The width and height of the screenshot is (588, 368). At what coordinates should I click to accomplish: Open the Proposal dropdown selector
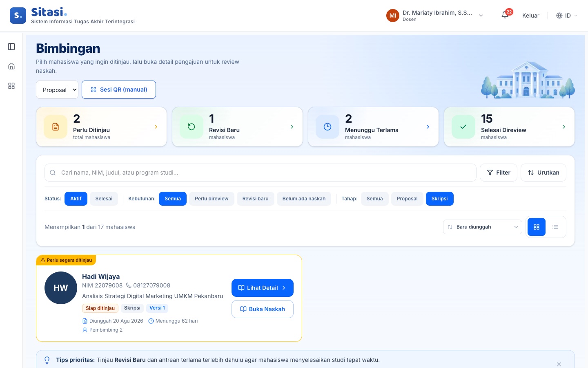click(57, 90)
